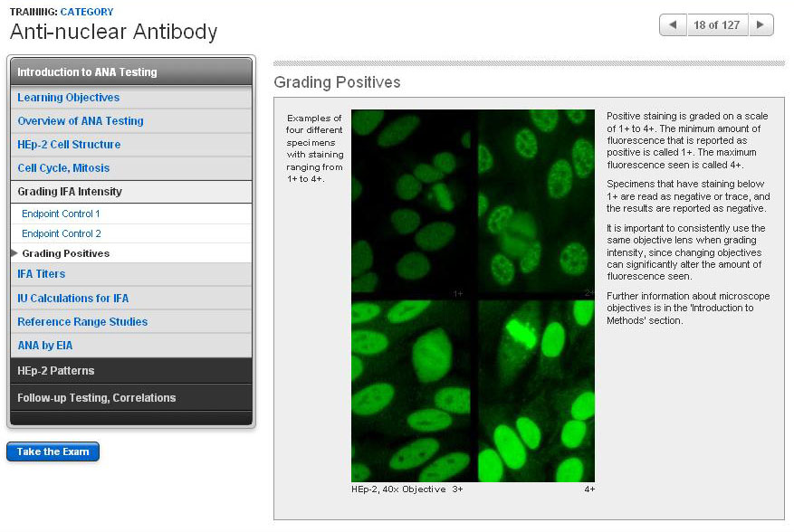This screenshot has height=532, width=794.
Task: Open IU Calculations for IFA topic
Action: 72,299
